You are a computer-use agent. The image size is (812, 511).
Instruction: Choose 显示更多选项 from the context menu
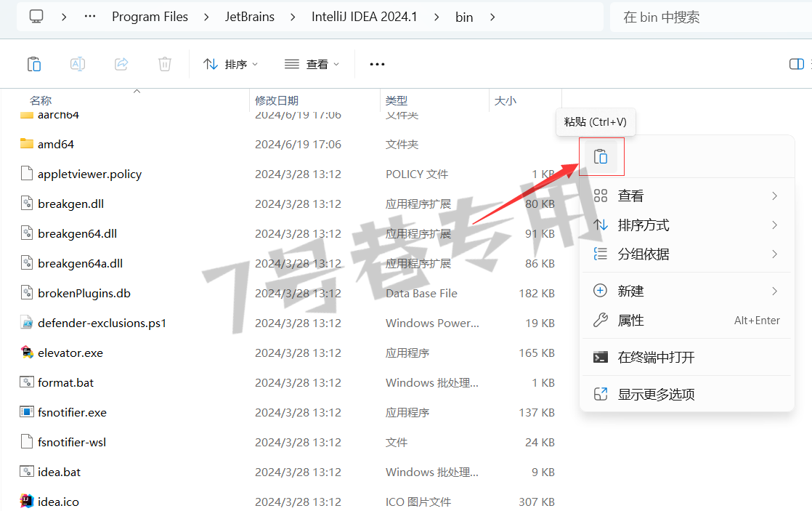pos(686,395)
